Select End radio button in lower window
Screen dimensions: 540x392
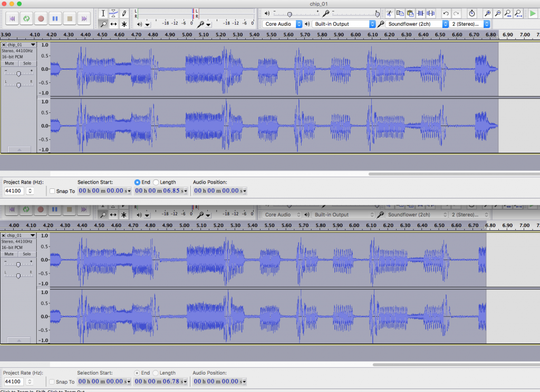click(x=137, y=373)
